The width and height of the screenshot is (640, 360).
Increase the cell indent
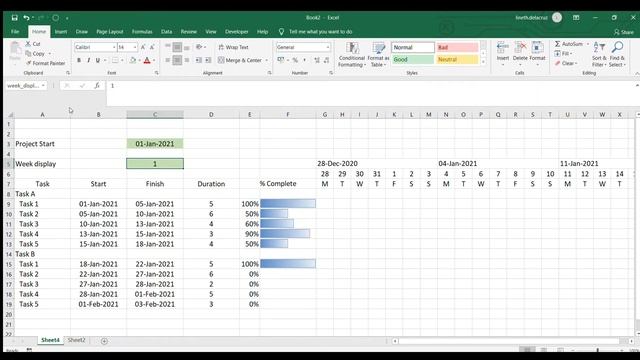coord(208,60)
